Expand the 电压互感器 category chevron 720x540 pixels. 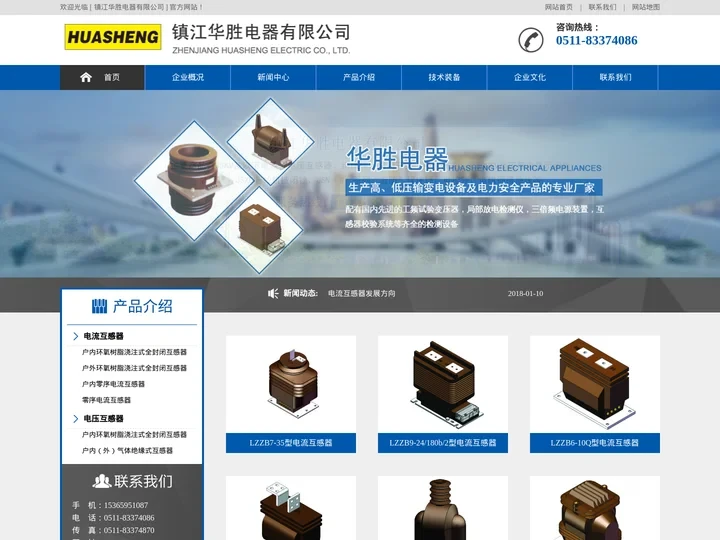point(76,418)
